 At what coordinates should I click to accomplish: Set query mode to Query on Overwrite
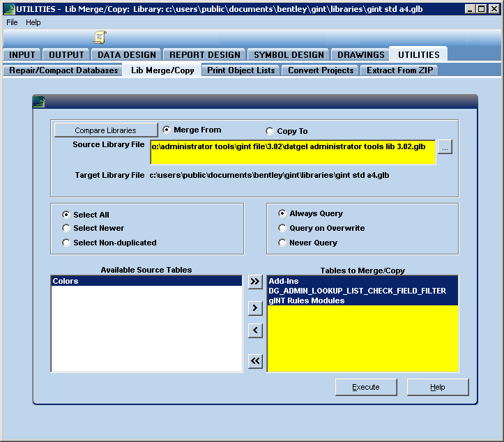[x=282, y=228]
